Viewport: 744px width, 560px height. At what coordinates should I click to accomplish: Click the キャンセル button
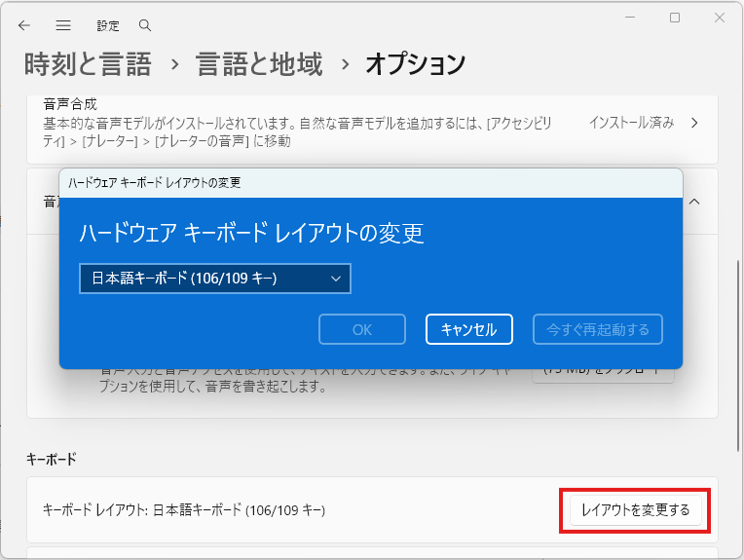(468, 329)
